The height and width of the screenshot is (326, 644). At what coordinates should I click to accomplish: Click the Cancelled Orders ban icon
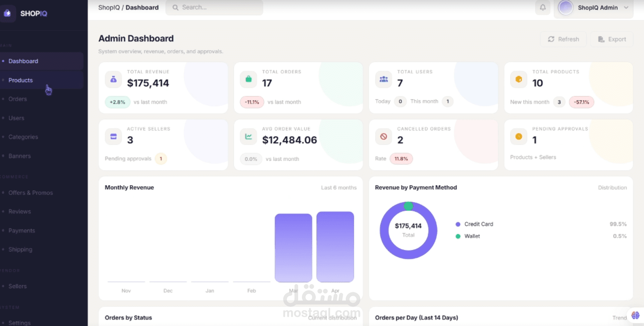point(384,136)
